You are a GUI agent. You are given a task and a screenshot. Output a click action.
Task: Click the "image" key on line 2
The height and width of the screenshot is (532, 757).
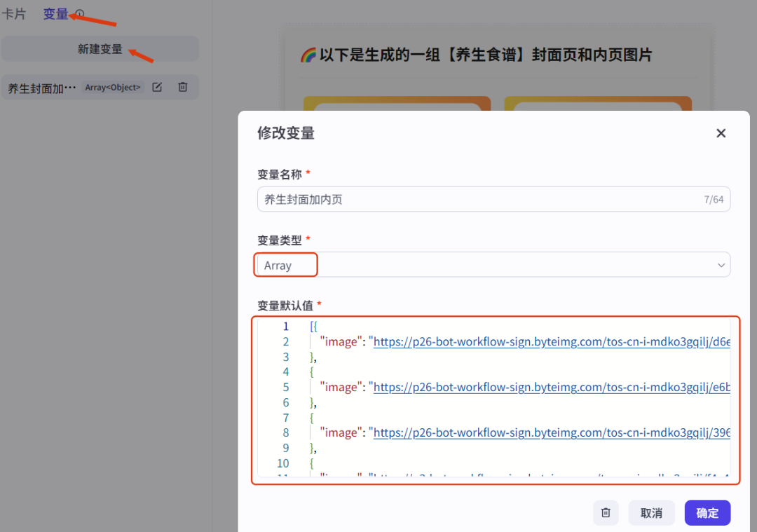(341, 342)
